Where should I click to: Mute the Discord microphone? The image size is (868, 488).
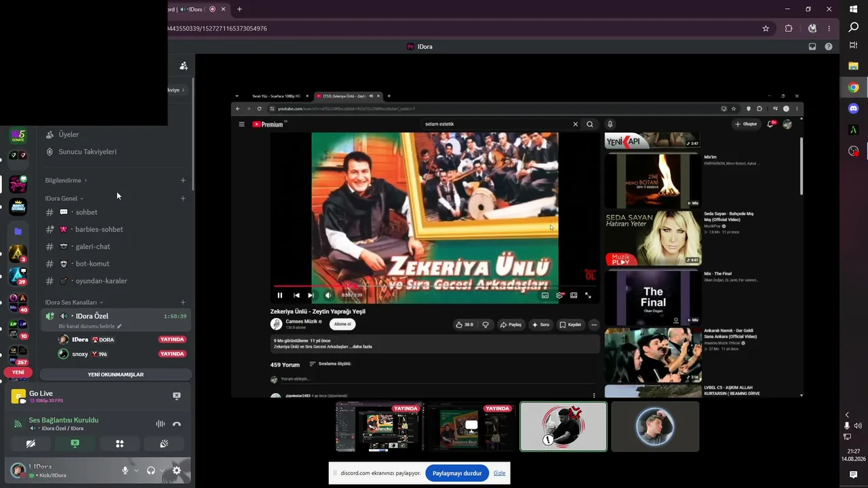click(125, 470)
